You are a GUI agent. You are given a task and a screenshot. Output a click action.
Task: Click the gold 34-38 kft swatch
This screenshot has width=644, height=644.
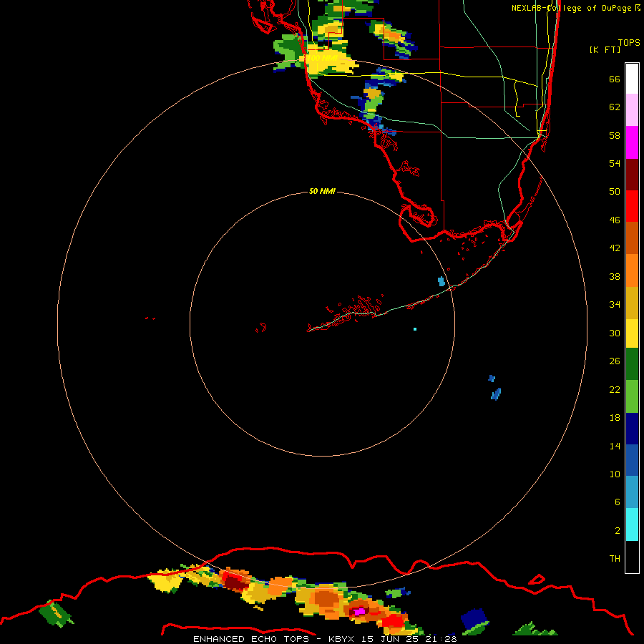[632, 303]
